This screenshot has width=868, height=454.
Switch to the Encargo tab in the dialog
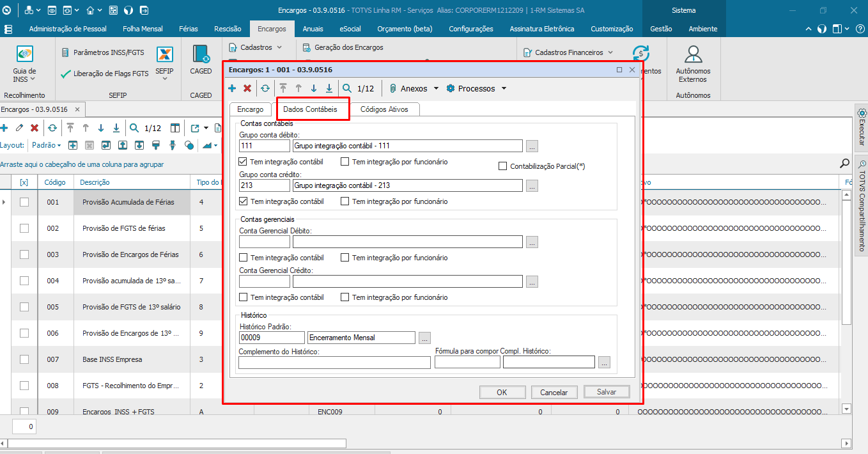point(251,109)
